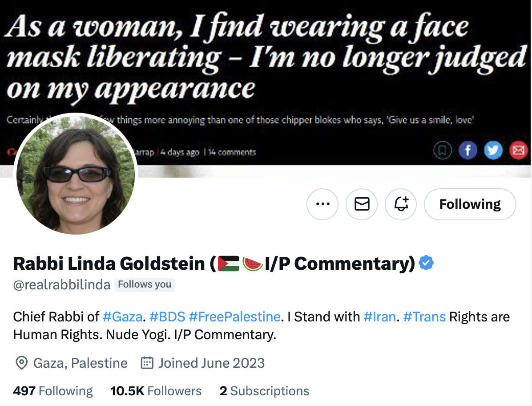Screen dimensions: 532x406
Task: View the 497 Following list
Action: [53, 391]
